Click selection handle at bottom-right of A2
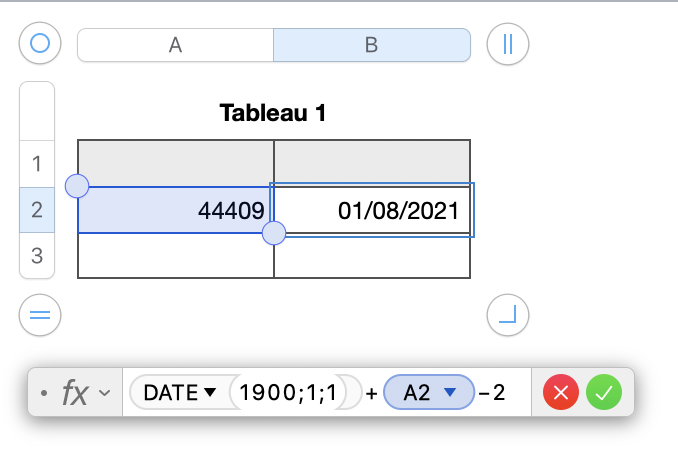 point(273,233)
